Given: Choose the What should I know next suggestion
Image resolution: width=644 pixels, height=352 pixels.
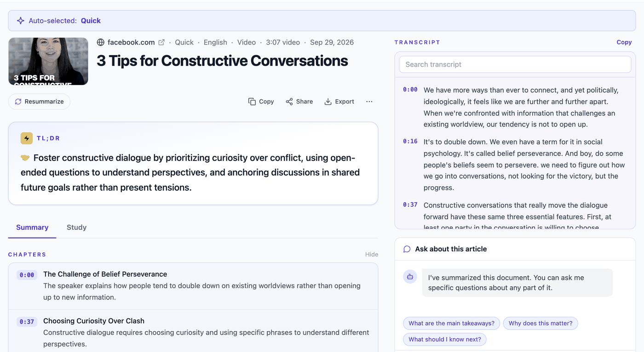Looking at the screenshot, I should [x=444, y=340].
